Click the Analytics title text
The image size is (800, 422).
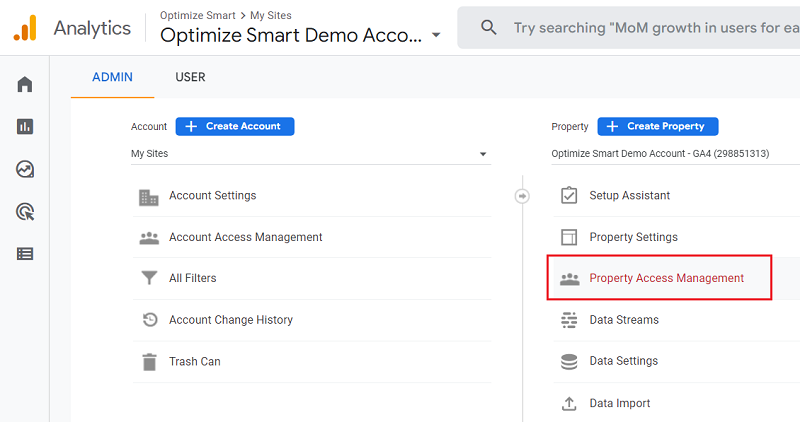(92, 28)
